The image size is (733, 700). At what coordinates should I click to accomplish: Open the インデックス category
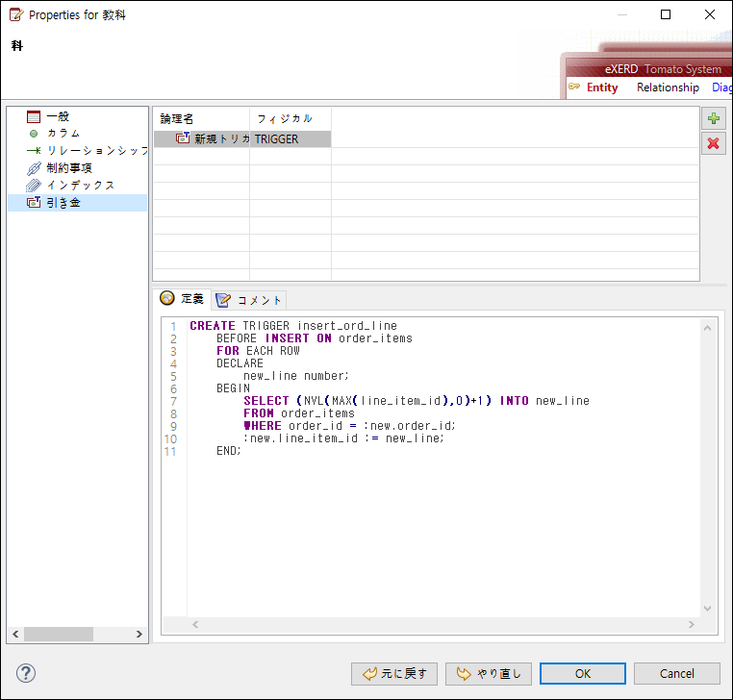pos(81,185)
